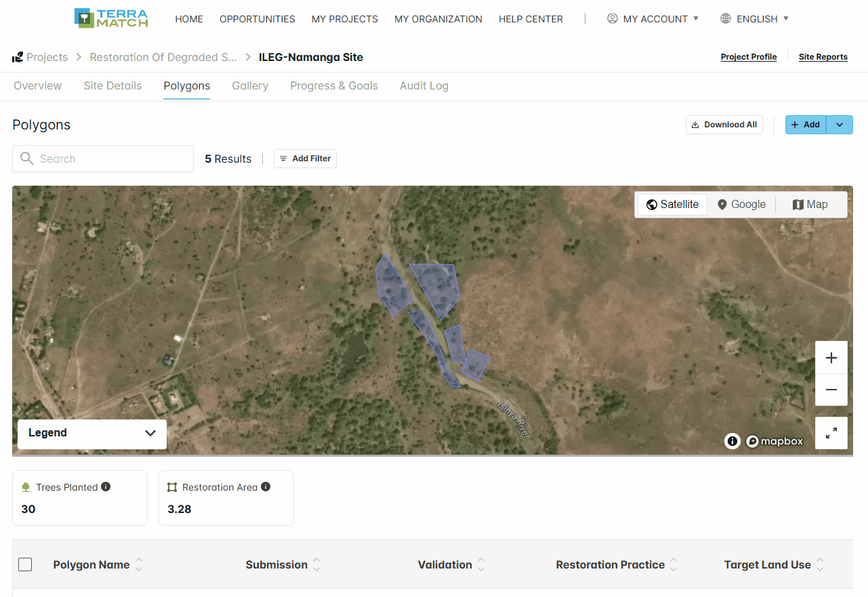
Task: Sort table by Polygon Name
Action: 139,564
